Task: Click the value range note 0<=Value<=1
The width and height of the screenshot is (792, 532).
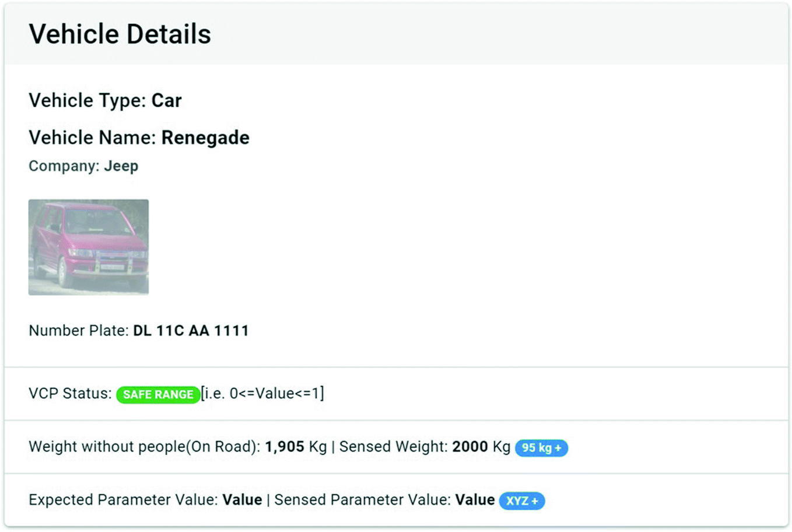Action: click(262, 394)
